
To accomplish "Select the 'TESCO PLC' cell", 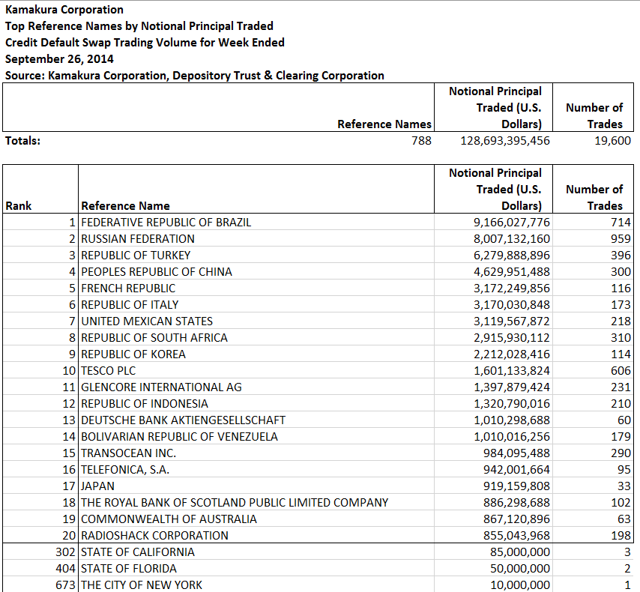I will [x=256, y=371].
